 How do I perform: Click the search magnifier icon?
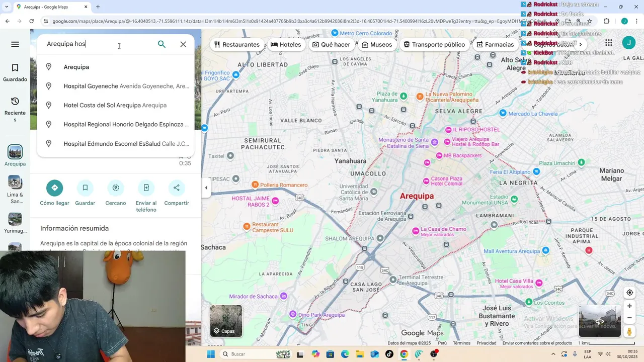162,44
